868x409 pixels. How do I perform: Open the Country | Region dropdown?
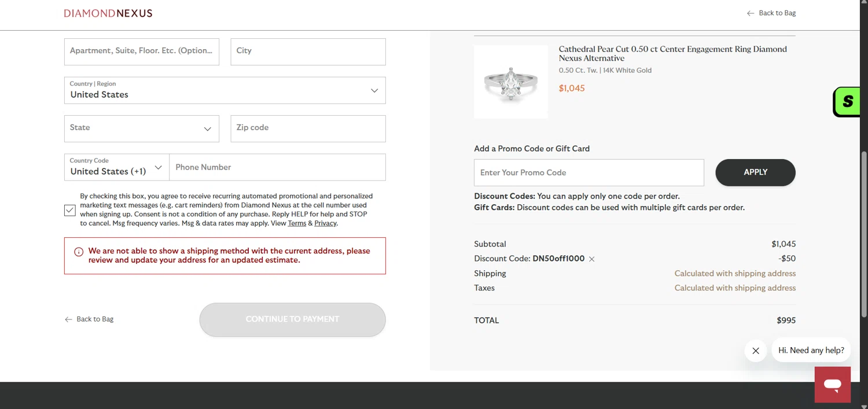[225, 91]
